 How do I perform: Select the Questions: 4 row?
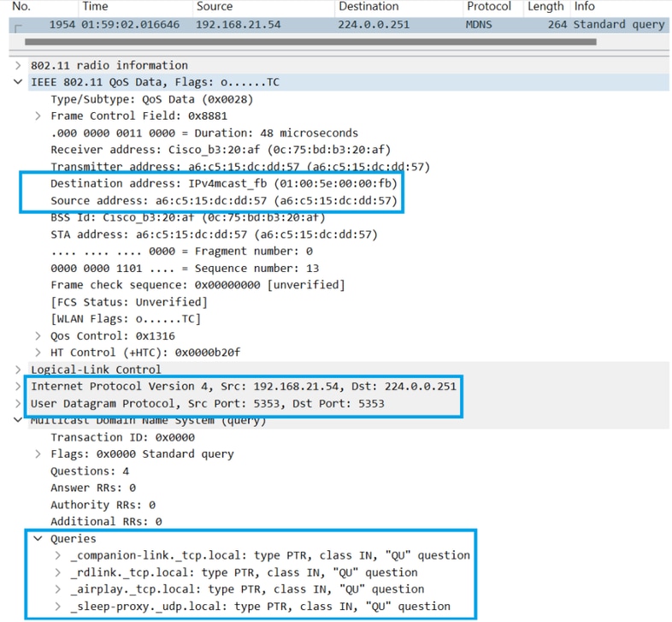point(90,471)
